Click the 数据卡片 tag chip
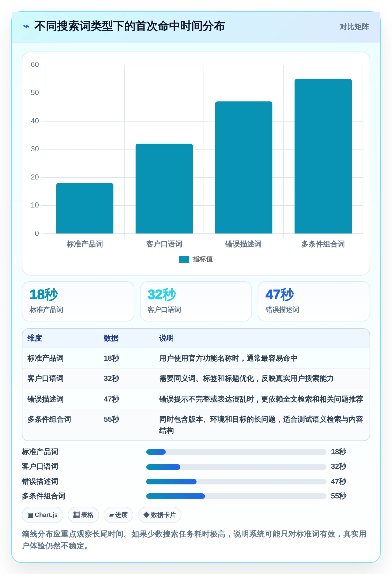Viewport: 392px width, 574px height. pos(160,515)
